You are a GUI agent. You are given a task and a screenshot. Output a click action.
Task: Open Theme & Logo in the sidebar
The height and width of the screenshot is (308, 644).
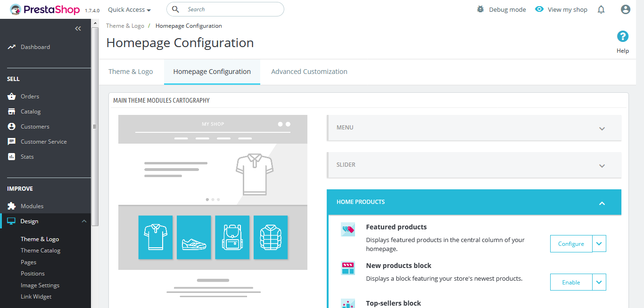click(40, 239)
